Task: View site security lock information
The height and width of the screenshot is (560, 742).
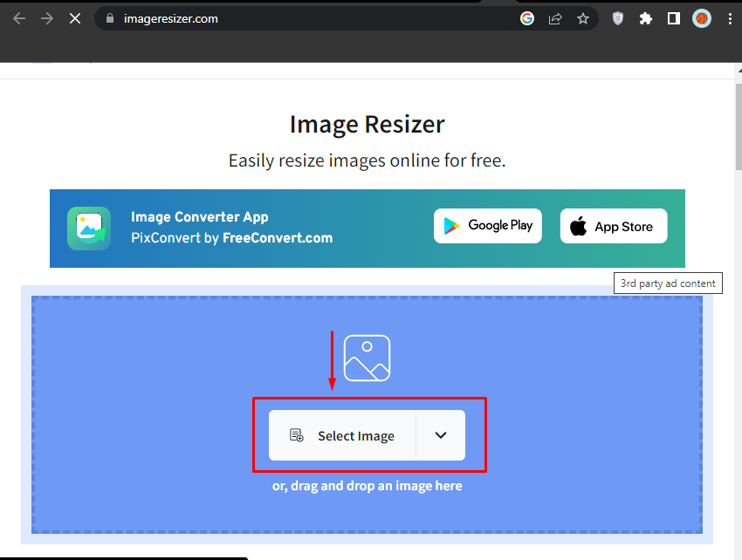Action: (x=110, y=18)
